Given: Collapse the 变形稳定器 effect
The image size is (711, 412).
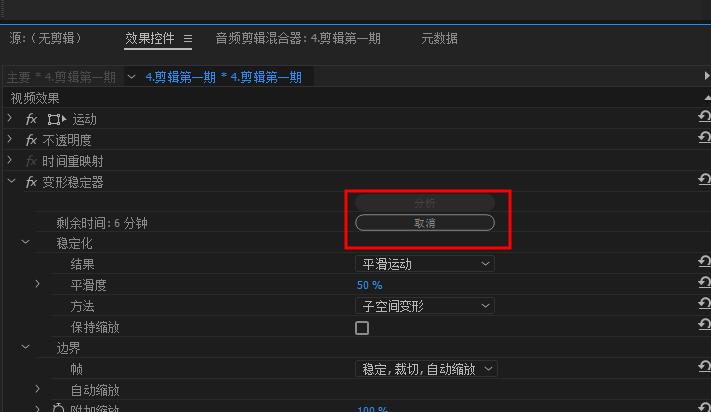Looking at the screenshot, I should click(x=11, y=182).
